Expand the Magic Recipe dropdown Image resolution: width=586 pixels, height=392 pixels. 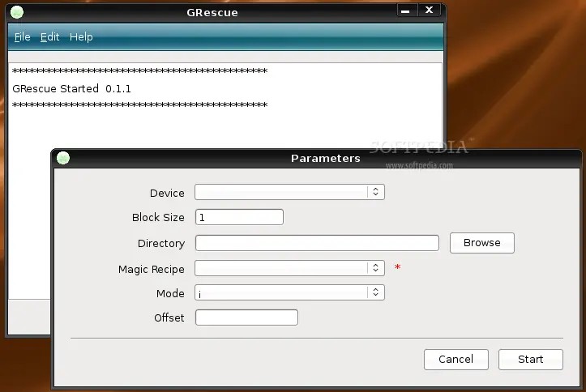coord(289,268)
